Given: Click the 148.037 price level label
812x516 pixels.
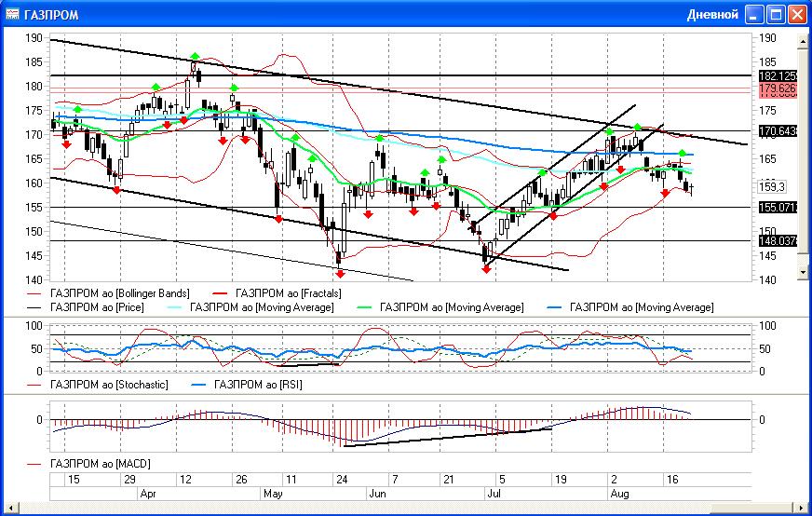Looking at the screenshot, I should 778,241.
